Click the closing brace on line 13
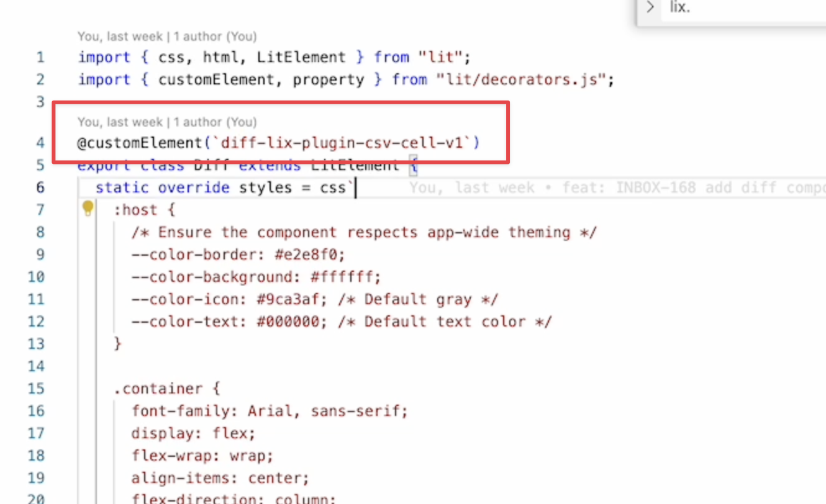 tap(117, 344)
